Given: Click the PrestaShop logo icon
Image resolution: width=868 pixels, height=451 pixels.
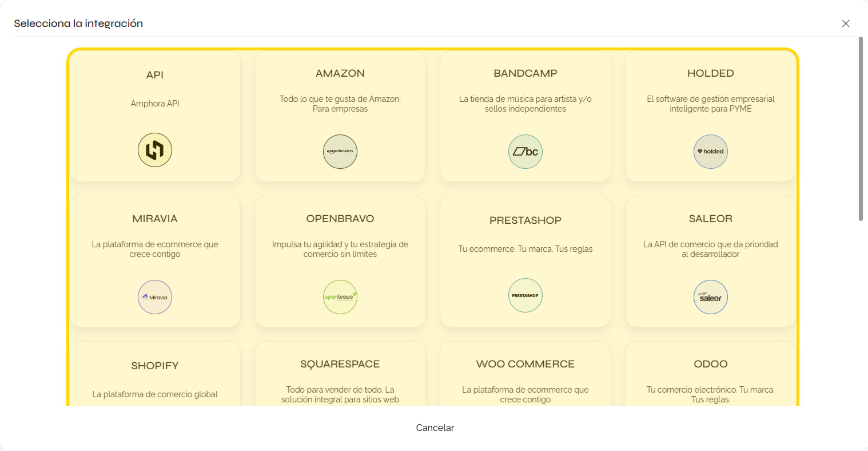Looking at the screenshot, I should [525, 295].
